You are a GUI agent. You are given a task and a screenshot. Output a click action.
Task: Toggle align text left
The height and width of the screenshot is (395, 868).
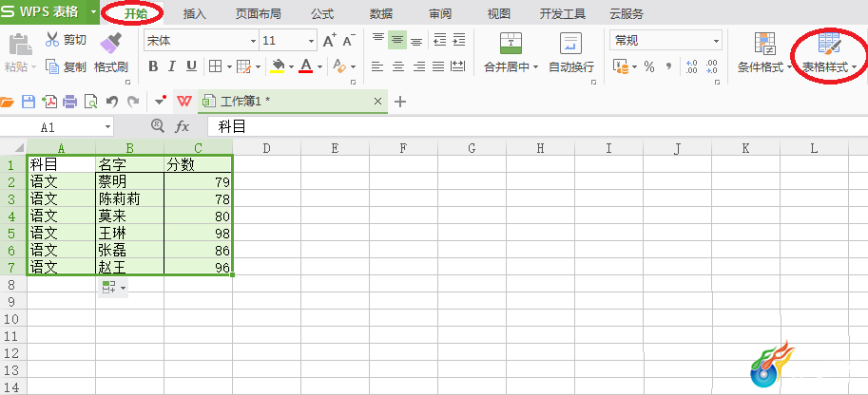point(377,66)
